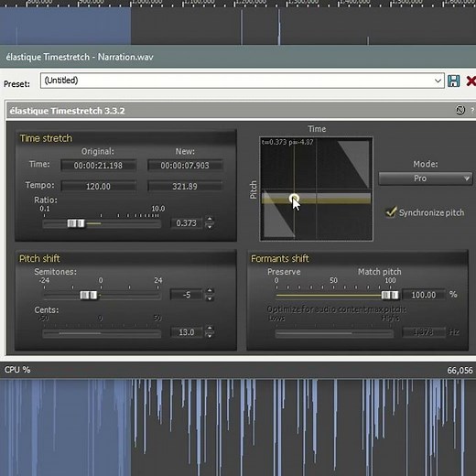Decrease Cents value with down arrow

point(210,336)
